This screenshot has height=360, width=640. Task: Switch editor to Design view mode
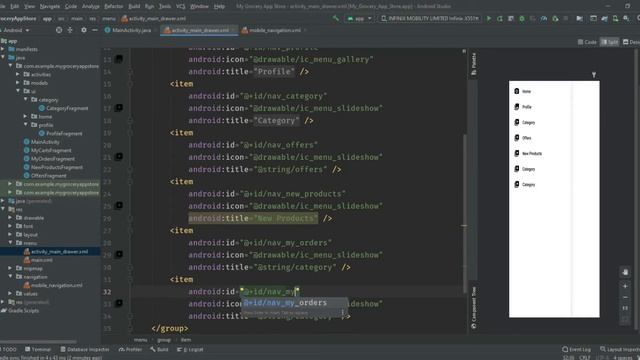coord(631,42)
